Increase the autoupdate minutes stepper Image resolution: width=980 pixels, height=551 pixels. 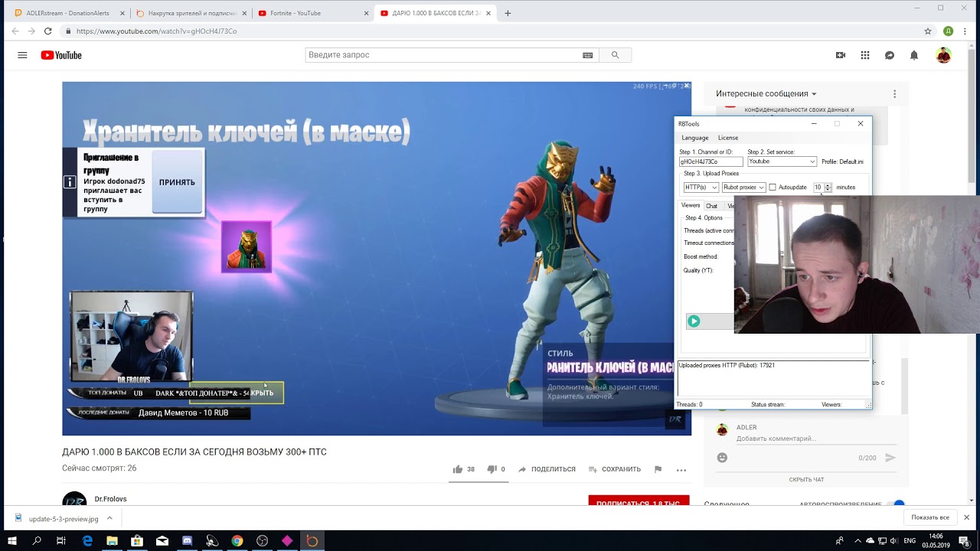828,185
